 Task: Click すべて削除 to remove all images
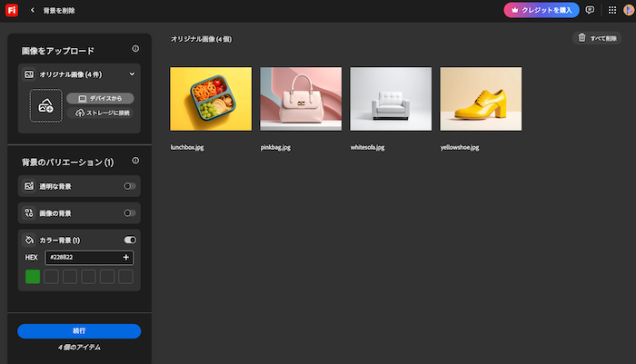pos(597,38)
